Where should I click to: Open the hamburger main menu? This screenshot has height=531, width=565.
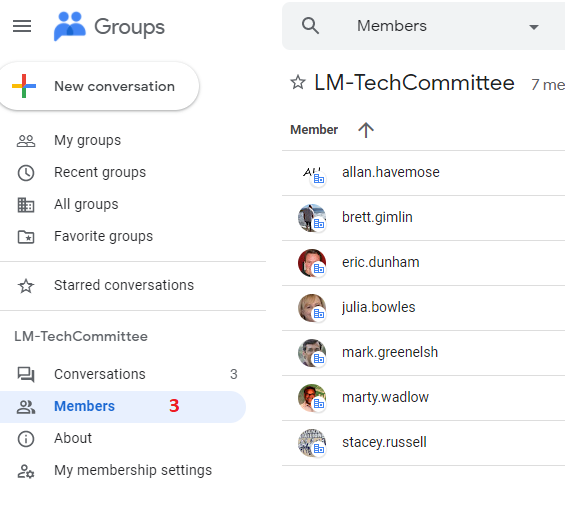point(22,26)
